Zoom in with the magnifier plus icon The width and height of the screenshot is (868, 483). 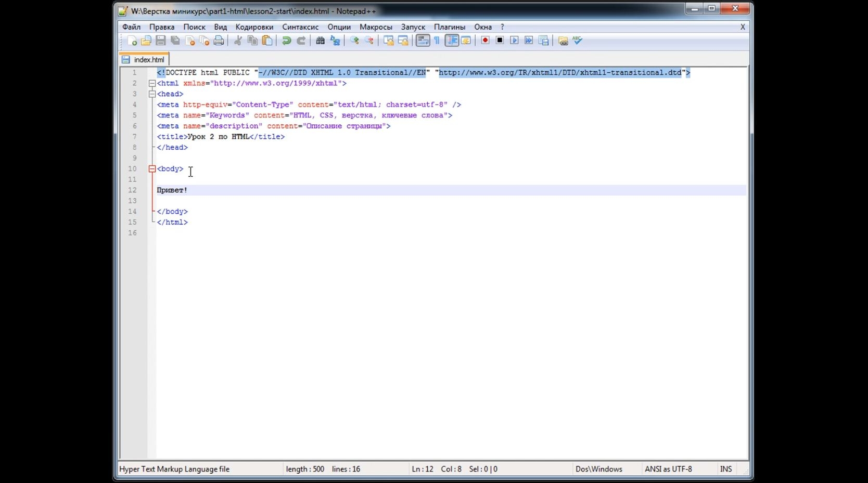coord(354,41)
